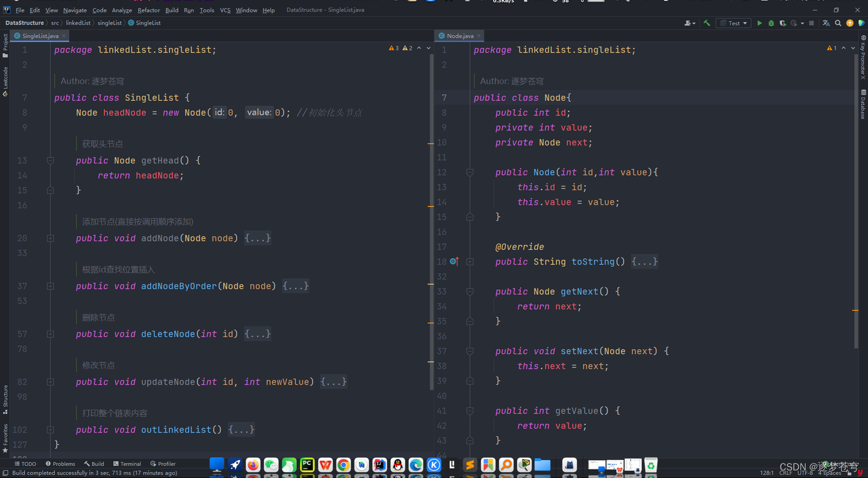This screenshot has width=868, height=478.
Task: Open the user account icon in toolbar
Action: (x=689, y=23)
